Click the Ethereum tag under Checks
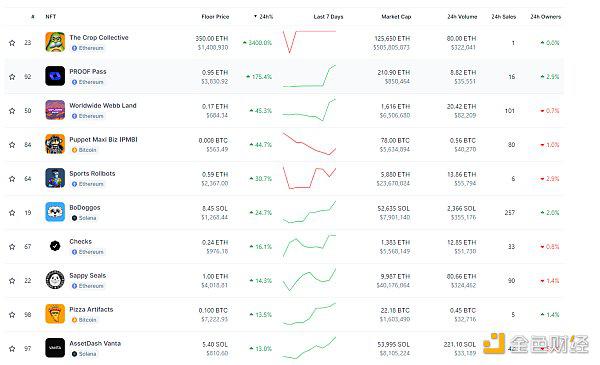Viewport: 600px width, 365px height. tap(88, 252)
